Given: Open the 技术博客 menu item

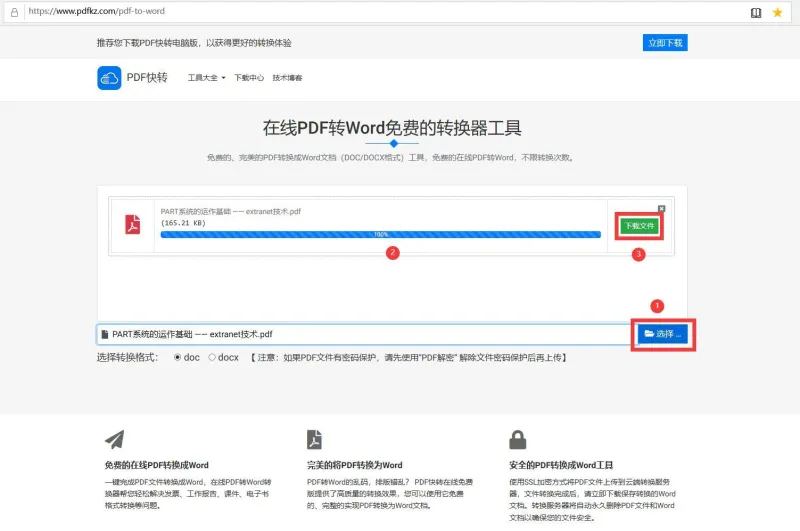Looking at the screenshot, I should coord(287,78).
